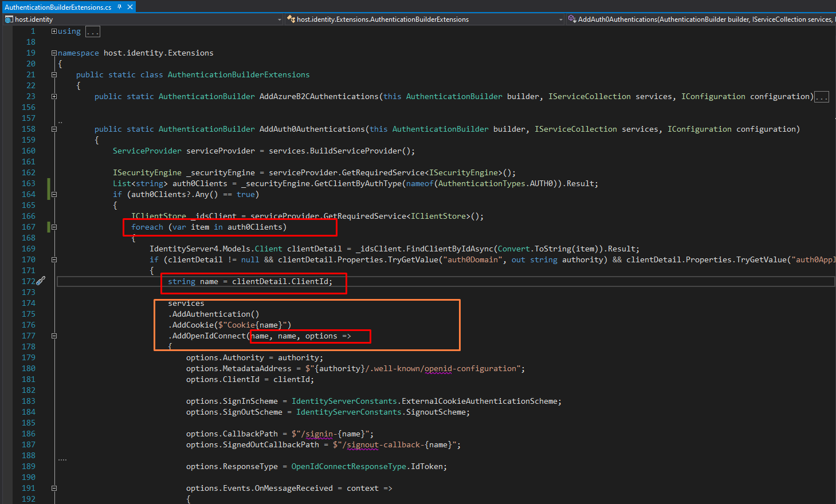Click the screwdriver quick-actions icon at line 172

pos(40,281)
